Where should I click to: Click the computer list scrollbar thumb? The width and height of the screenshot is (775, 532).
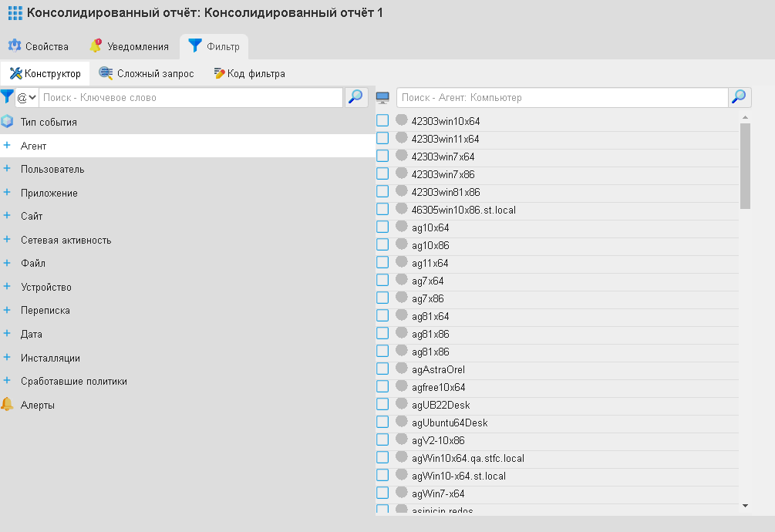click(x=745, y=165)
